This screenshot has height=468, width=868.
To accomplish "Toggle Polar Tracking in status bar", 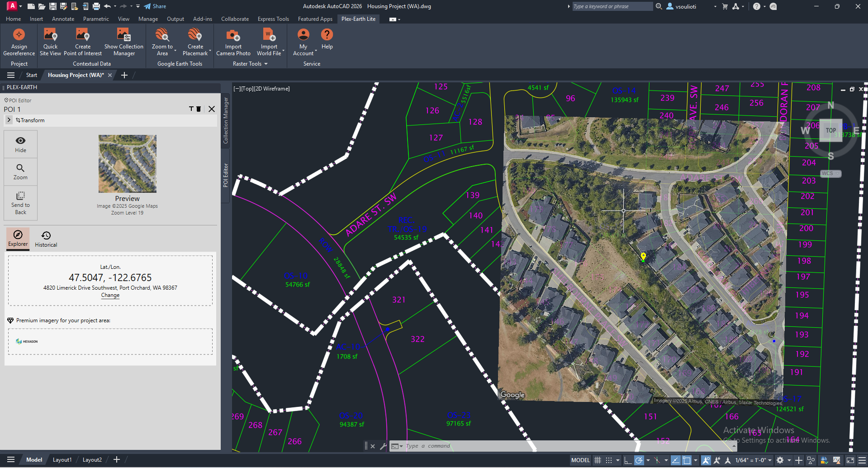I will point(639,460).
